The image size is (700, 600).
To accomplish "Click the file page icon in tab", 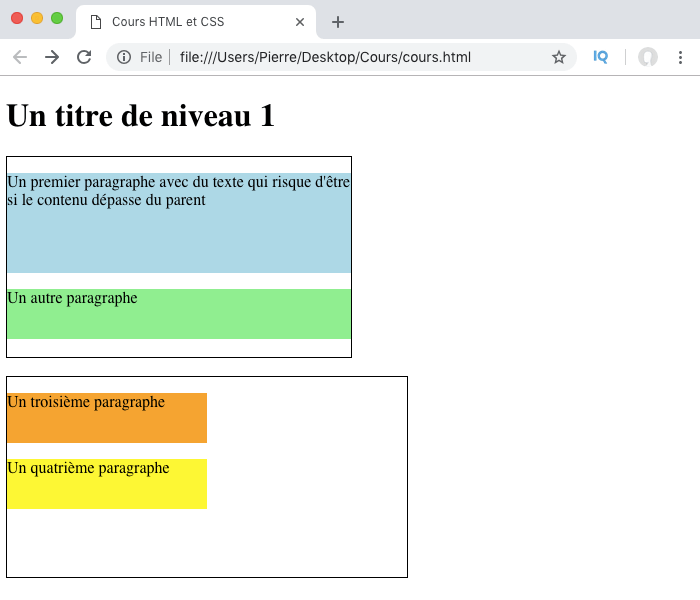I will point(96,22).
